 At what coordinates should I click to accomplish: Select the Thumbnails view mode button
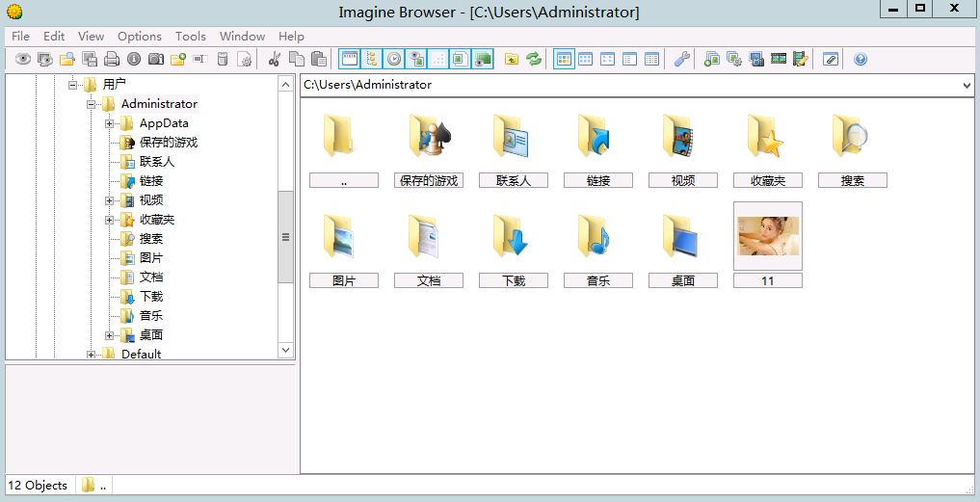[565, 60]
